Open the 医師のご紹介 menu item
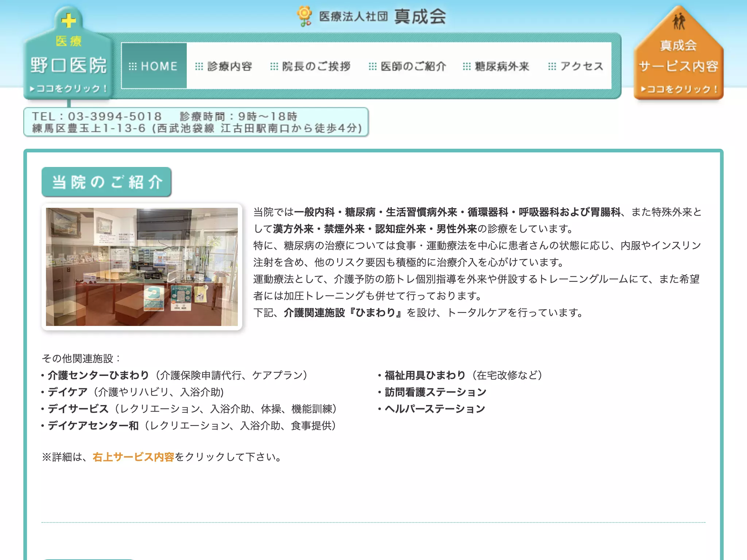Image resolution: width=747 pixels, height=560 pixels. [x=407, y=66]
